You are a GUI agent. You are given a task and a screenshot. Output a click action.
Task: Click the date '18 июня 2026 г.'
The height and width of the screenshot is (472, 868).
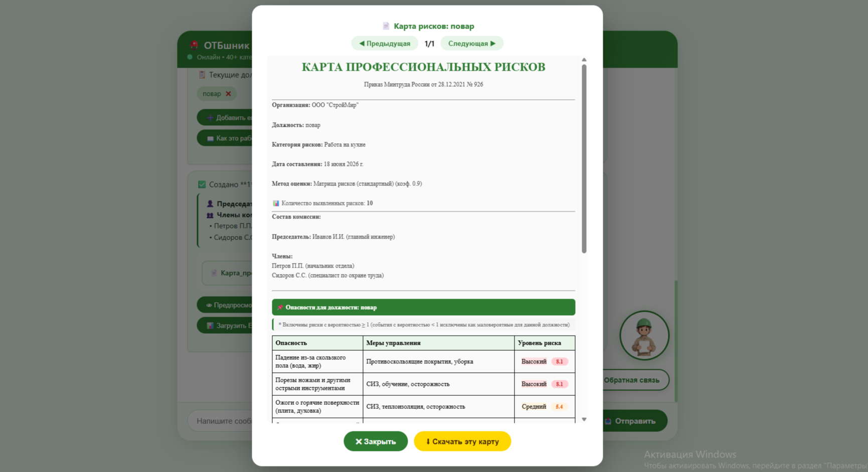tap(343, 164)
